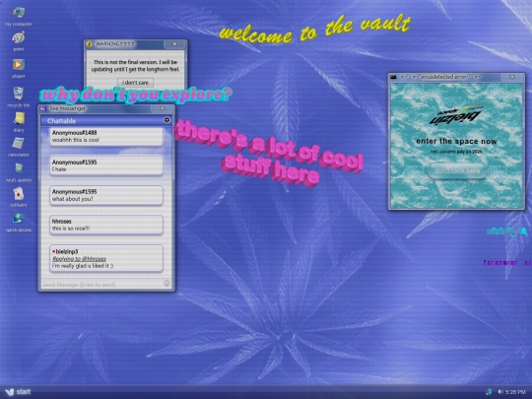Click the live messenger title bar icon

pos(43,108)
